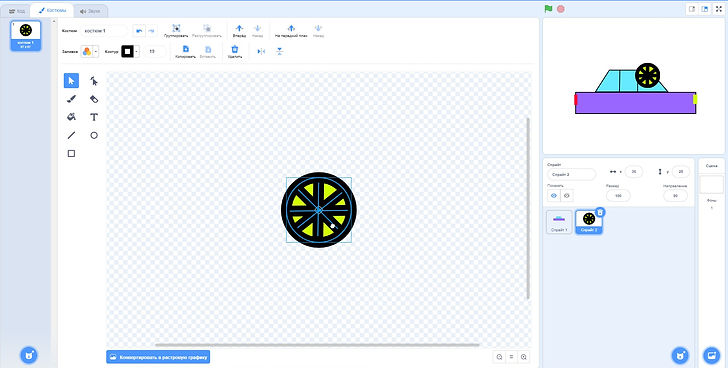
Task: Convert the costume to bitmap graphics
Action: point(158,357)
